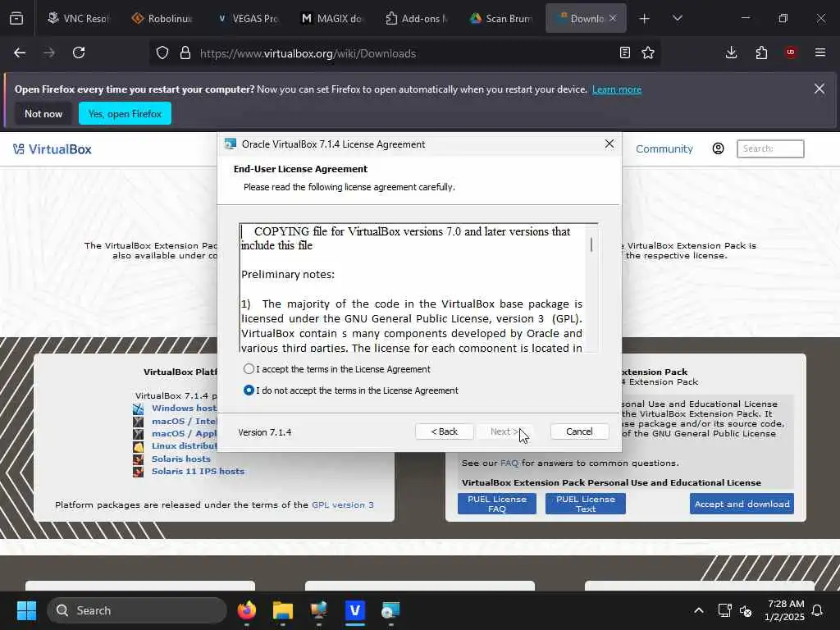Click the license text scrollbar thumb
840x630 pixels.
(591, 244)
